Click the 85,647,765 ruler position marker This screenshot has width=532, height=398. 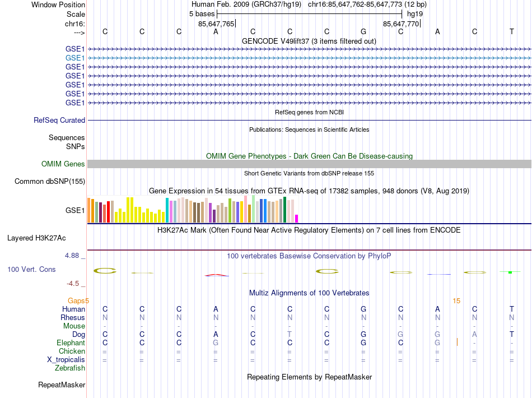[217, 24]
